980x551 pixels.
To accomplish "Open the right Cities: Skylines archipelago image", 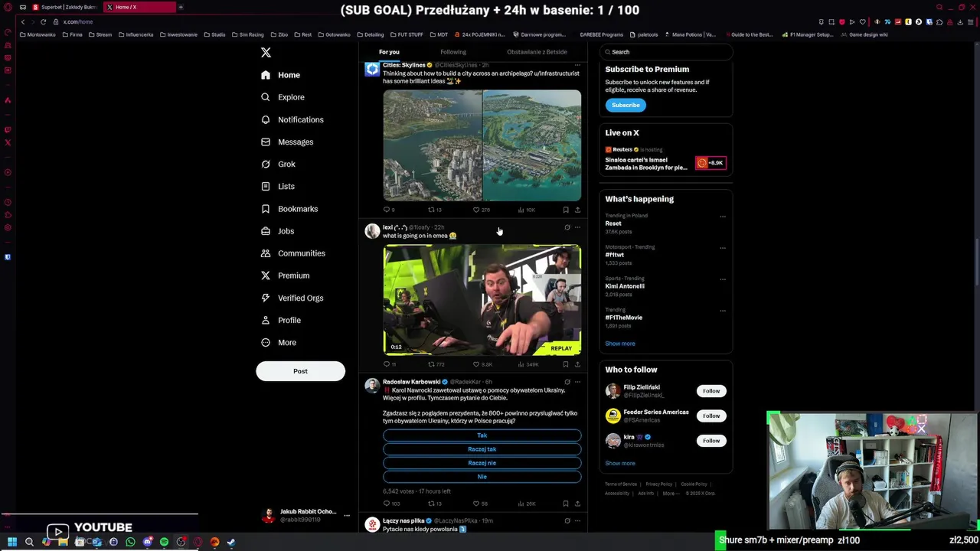I will point(532,145).
